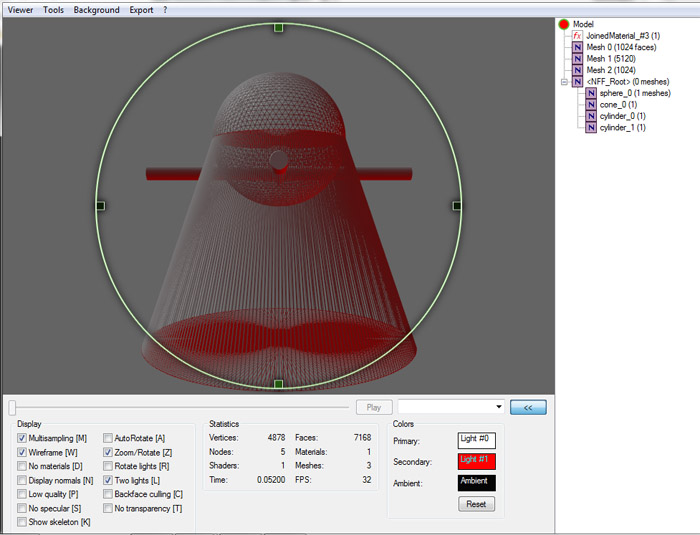Click the fx icon beside JoinedMaterial_#3
The width and height of the screenshot is (700, 535).
tap(577, 36)
